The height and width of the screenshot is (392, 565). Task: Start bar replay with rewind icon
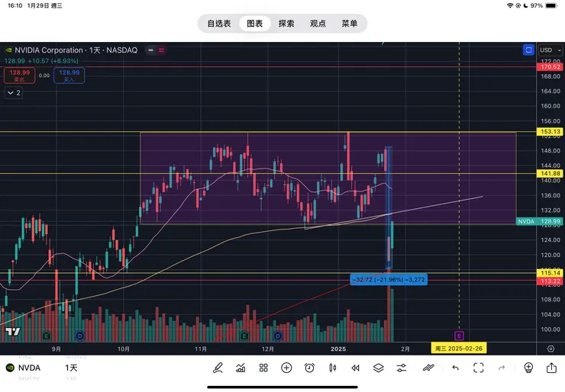355,368
